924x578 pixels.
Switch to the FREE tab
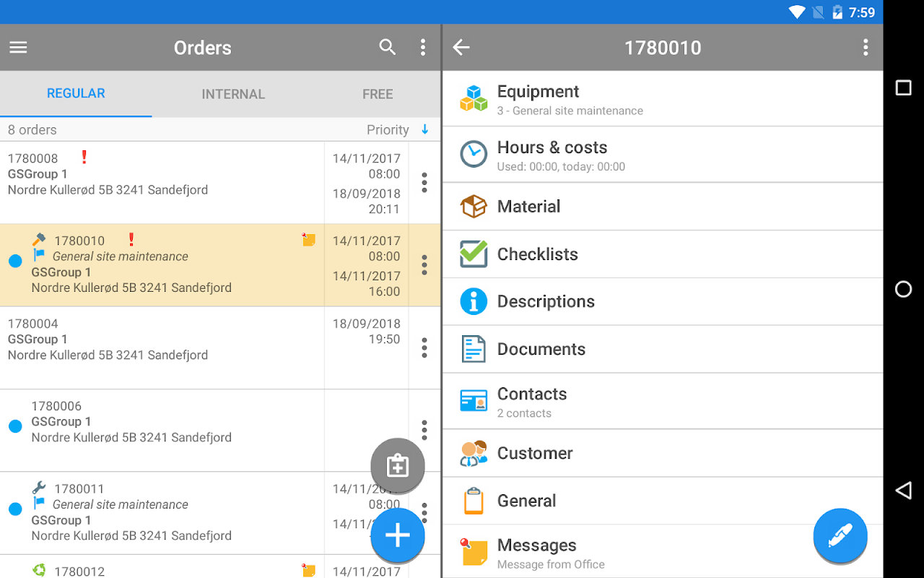click(378, 94)
